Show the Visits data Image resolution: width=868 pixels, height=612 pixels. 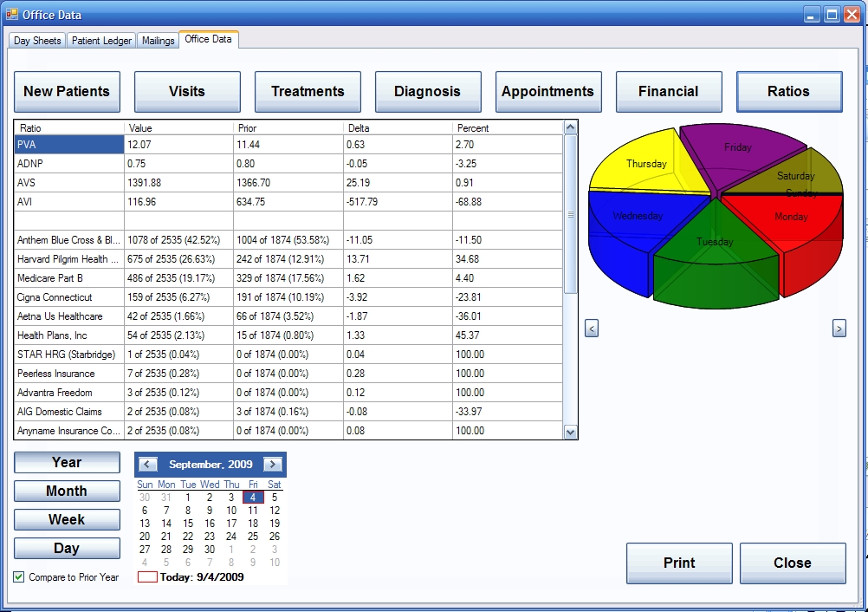click(187, 91)
